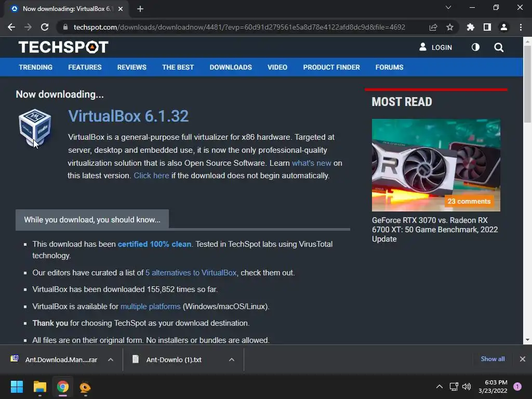Screen dimensions: 532x399
Task: Open the Chrome three-dot menu
Action: (x=521, y=27)
